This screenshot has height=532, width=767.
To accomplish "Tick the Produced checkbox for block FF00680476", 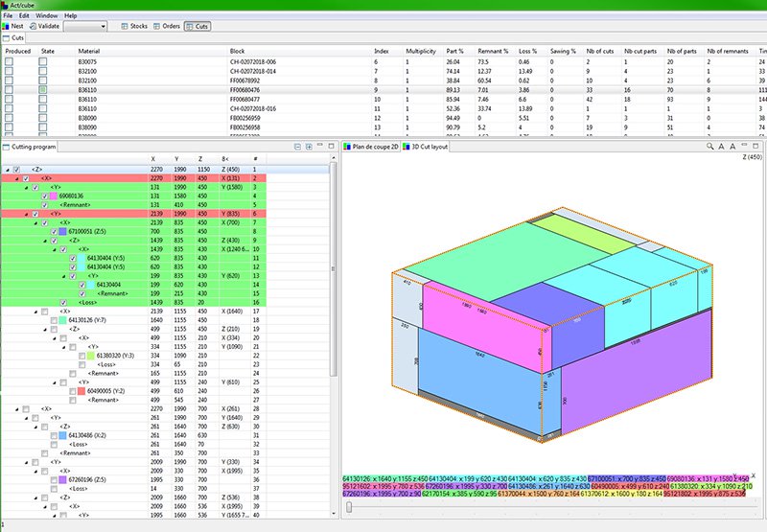I will point(9,89).
